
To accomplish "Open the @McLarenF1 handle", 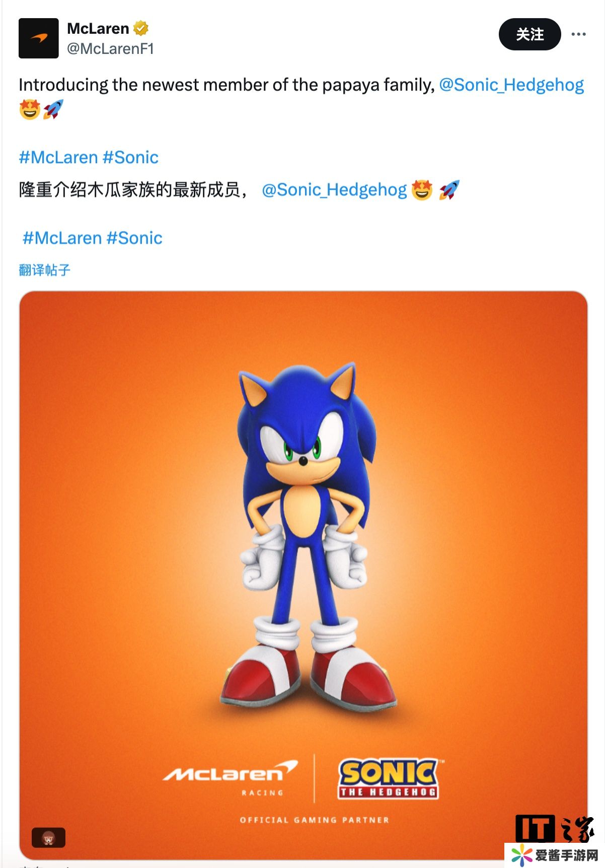I will coord(110,49).
